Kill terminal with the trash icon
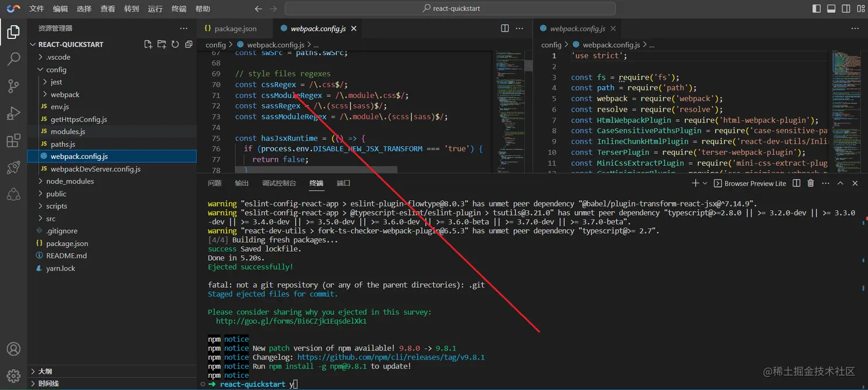The image size is (868, 390). (x=811, y=184)
